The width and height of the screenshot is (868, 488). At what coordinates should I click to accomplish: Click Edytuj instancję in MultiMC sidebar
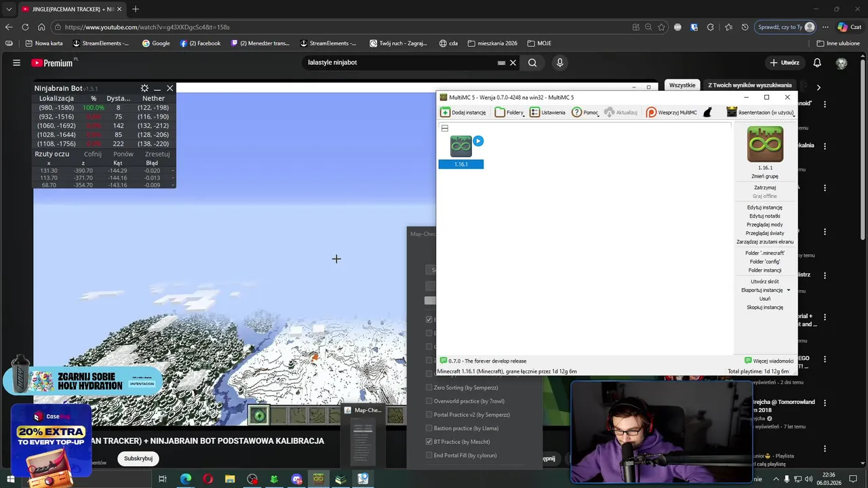point(765,207)
